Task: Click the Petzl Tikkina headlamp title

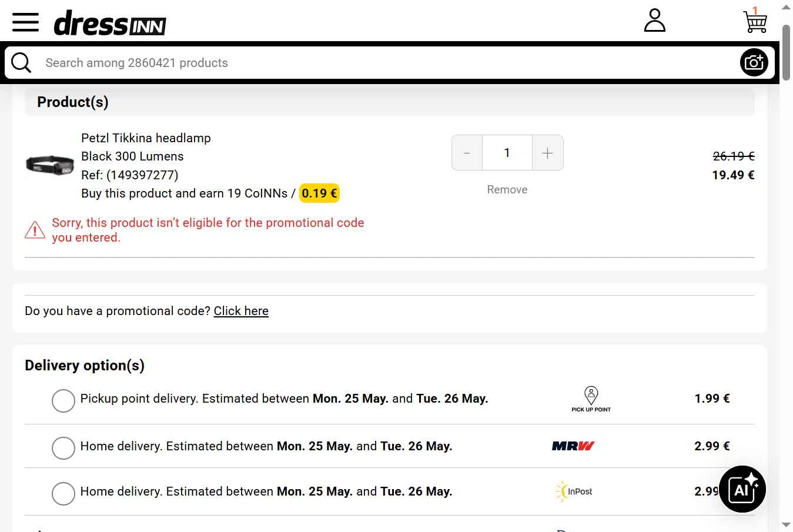Action: click(146, 138)
